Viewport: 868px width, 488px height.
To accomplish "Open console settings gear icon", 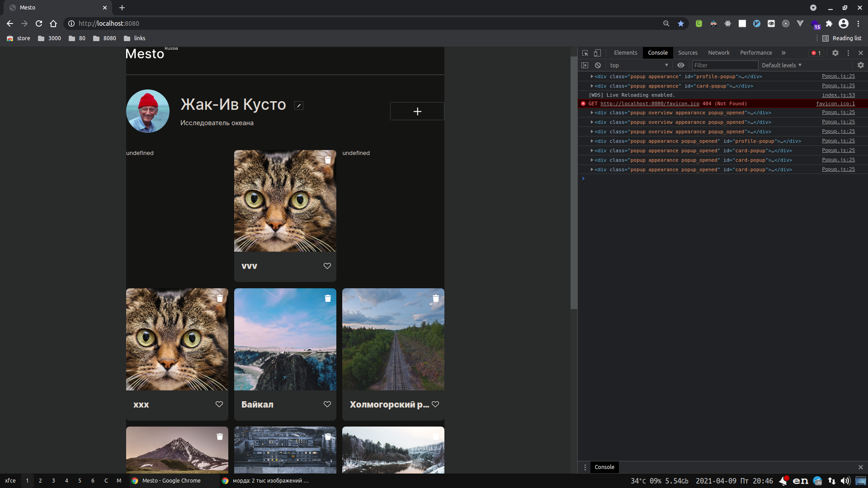I will pos(861,65).
